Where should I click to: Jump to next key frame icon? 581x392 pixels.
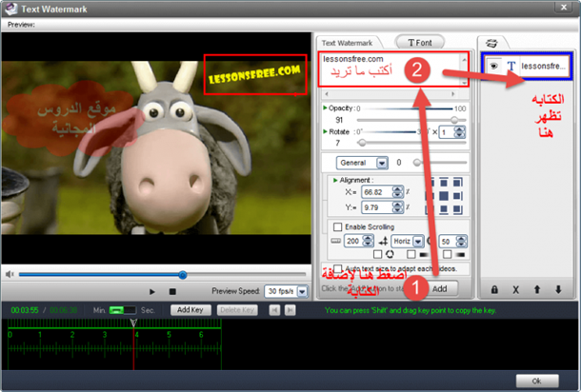pos(290,310)
